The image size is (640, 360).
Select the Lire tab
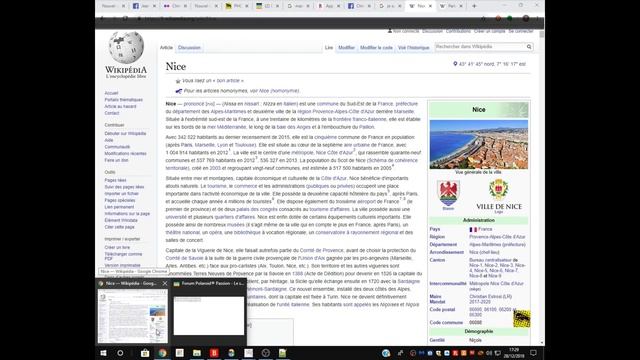pyautogui.click(x=329, y=48)
